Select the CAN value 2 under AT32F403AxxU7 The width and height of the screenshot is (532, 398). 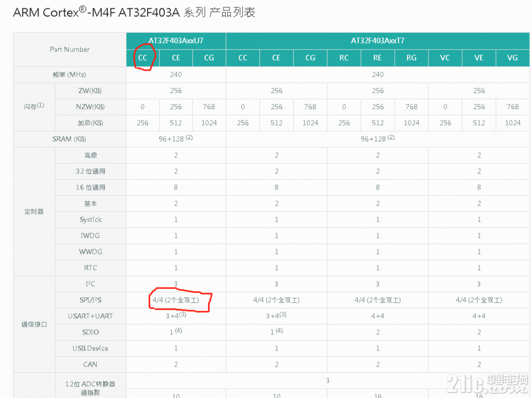[176, 364]
